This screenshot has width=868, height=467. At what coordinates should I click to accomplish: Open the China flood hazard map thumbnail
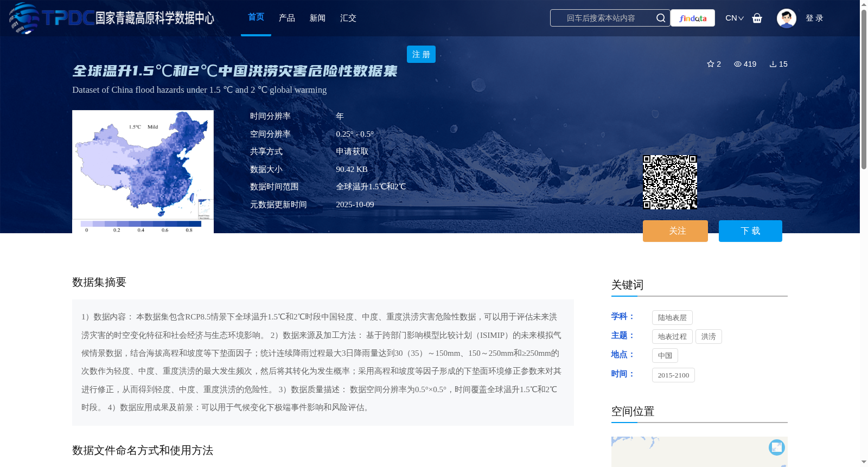(143, 171)
